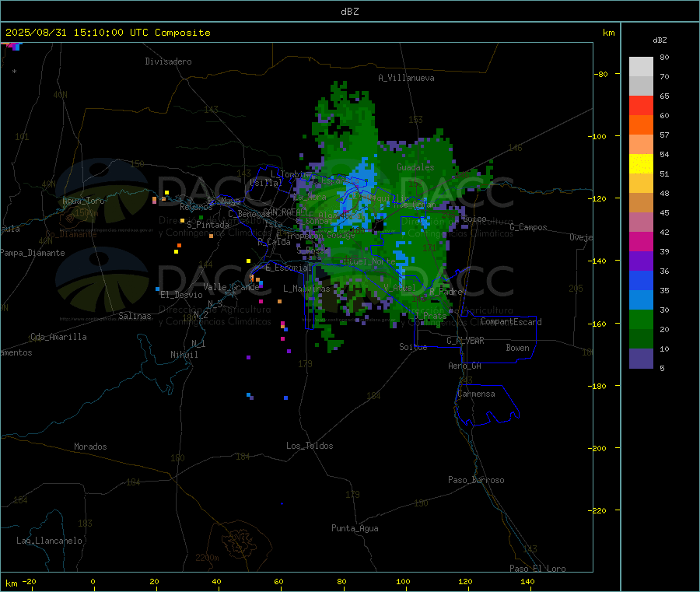The image size is (700, 592).
Task: Click the red 60 dBZ legend swatch
Action: tap(641, 105)
